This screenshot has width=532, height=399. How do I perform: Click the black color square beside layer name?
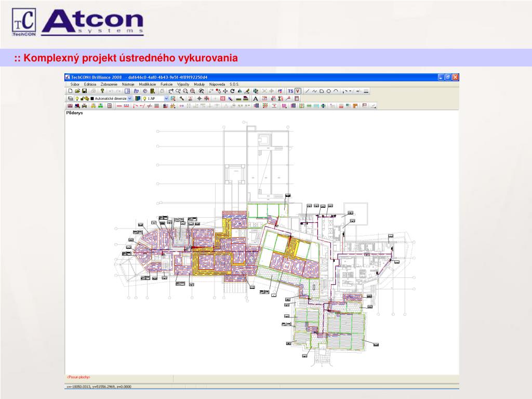point(92,98)
